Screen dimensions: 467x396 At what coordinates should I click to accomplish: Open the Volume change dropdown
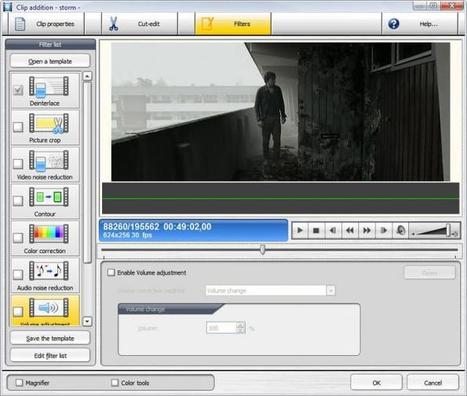point(270,290)
